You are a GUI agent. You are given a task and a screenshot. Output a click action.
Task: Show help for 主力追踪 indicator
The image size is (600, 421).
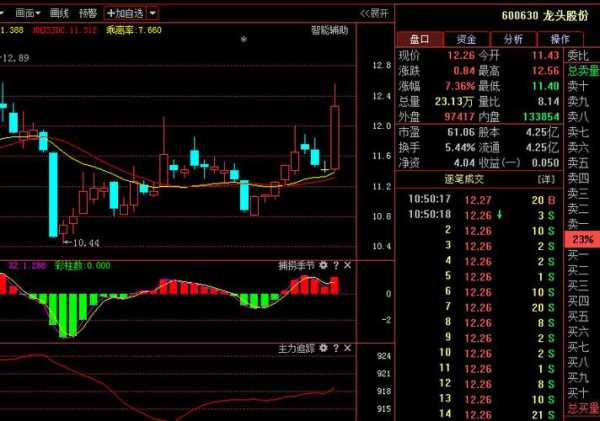tap(336, 348)
